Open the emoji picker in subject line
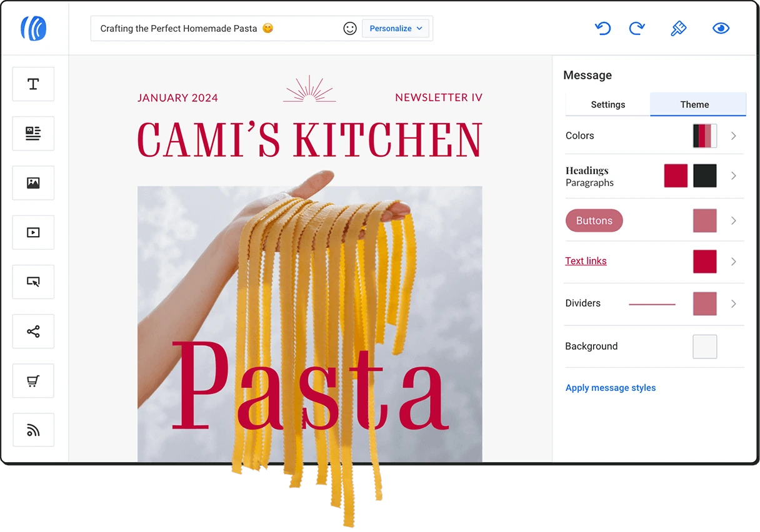This screenshot has height=532, width=760. tap(350, 29)
